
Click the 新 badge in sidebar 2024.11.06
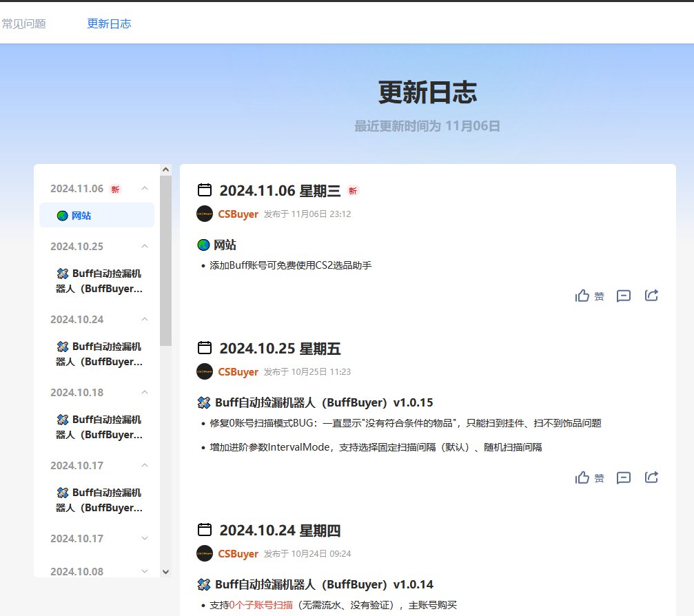click(116, 189)
